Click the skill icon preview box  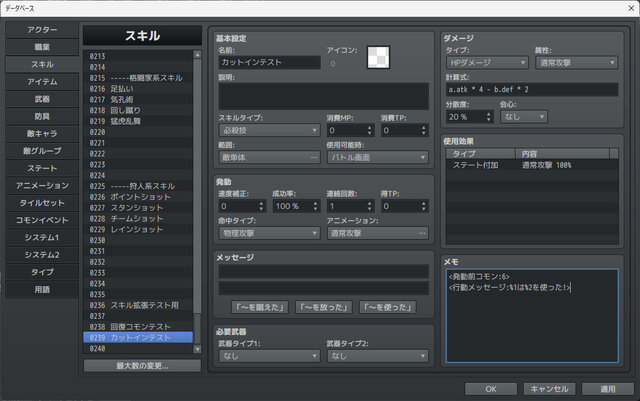tap(378, 57)
